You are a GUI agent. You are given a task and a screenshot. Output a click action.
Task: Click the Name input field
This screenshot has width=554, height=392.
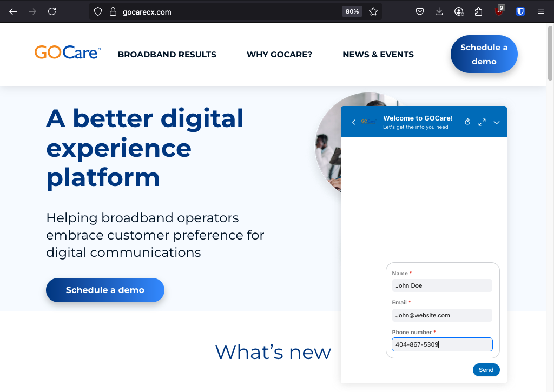pyautogui.click(x=442, y=285)
